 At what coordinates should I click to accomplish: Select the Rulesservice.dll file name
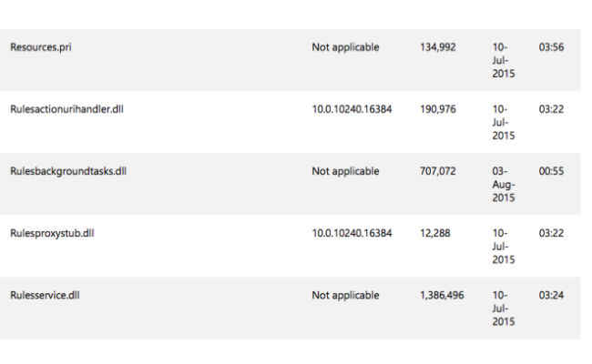point(45,296)
